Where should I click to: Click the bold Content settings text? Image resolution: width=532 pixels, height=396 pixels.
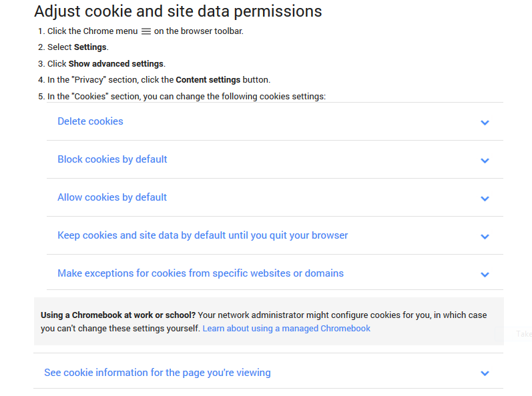208,79
